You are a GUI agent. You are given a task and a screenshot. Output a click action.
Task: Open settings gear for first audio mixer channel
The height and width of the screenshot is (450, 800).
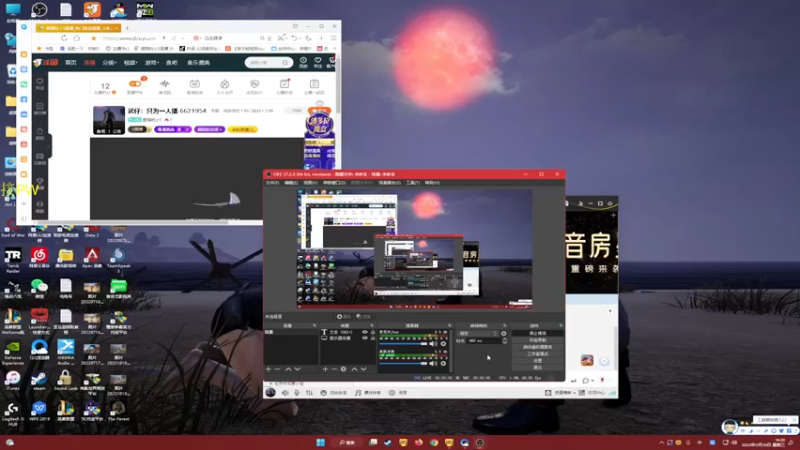coord(443,344)
